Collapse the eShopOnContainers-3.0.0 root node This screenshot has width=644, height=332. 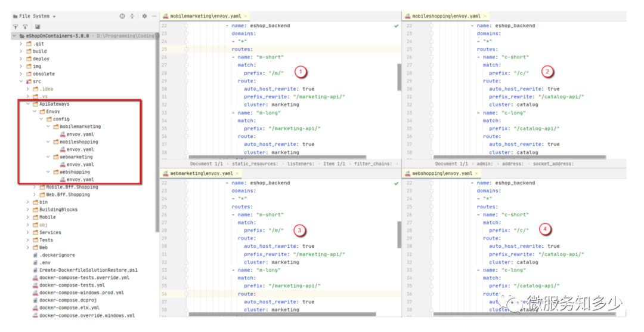[15, 36]
